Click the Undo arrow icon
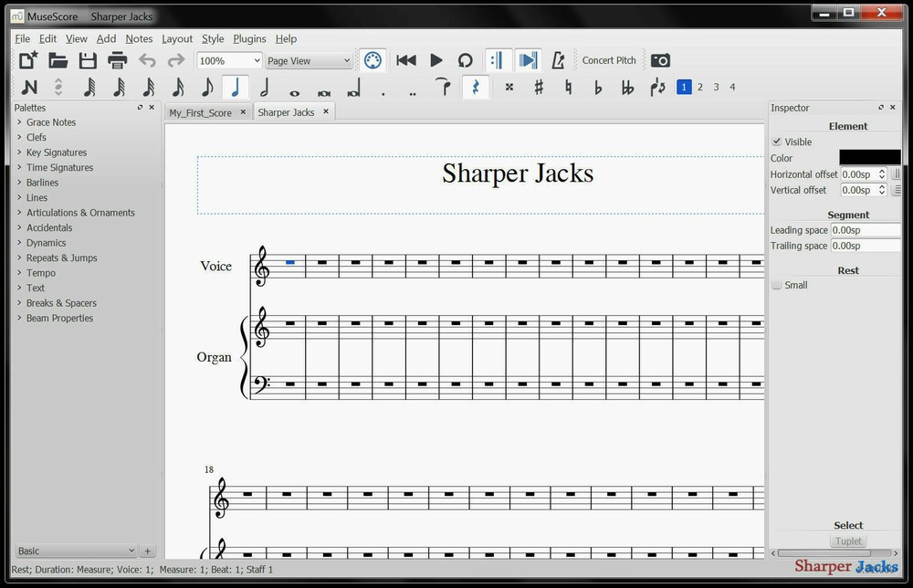 [148, 60]
